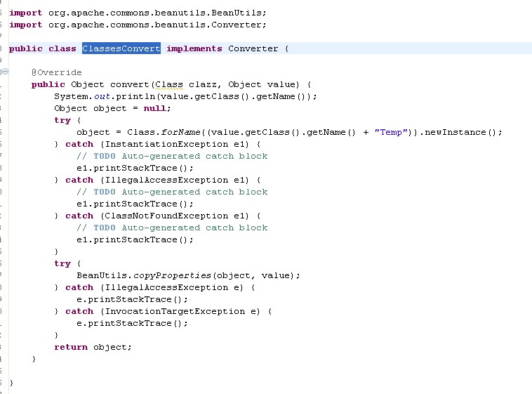Click the null keyword in object declaration

coord(155,108)
